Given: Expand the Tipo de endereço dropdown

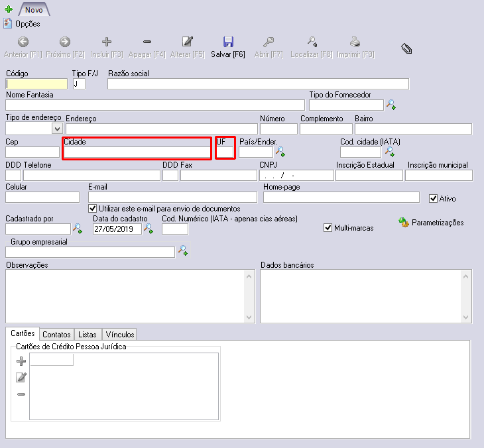Looking at the screenshot, I should point(57,129).
